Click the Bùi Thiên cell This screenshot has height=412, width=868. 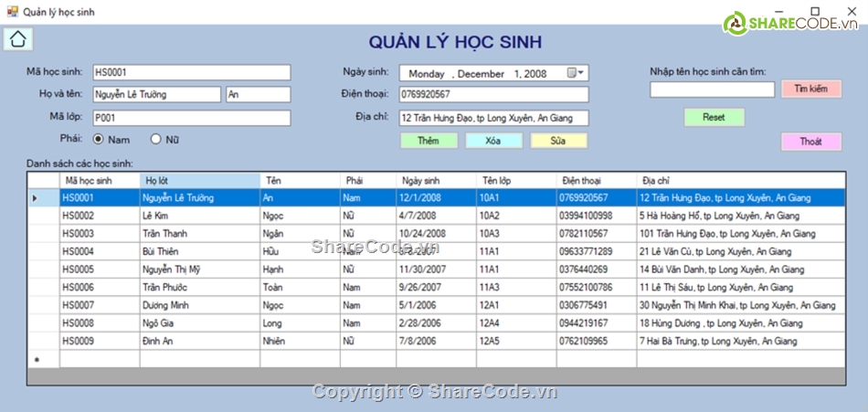click(200, 251)
